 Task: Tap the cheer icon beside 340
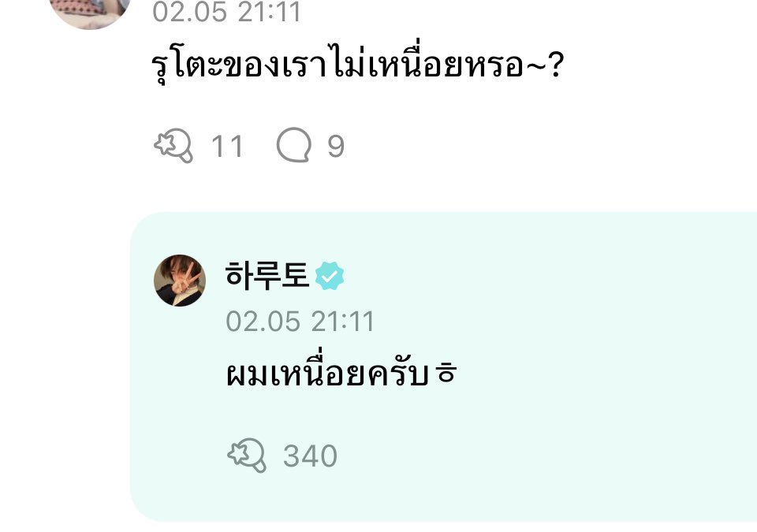(x=247, y=456)
